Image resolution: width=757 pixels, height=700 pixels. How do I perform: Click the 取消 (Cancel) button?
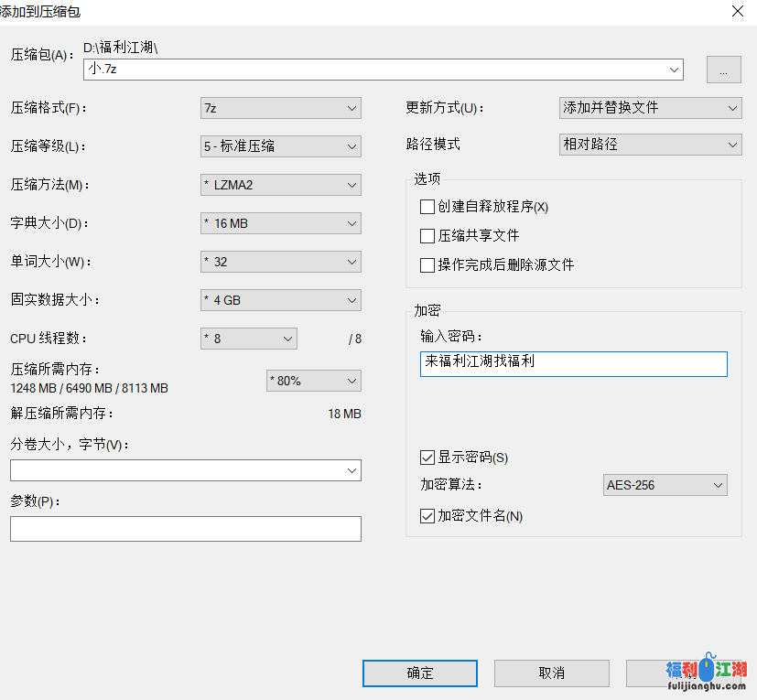(x=551, y=673)
